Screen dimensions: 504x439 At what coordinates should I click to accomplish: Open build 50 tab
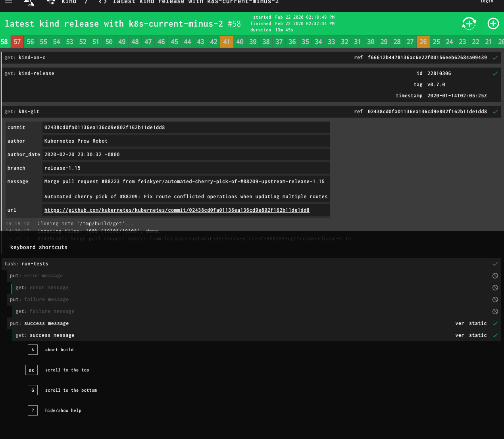click(109, 42)
